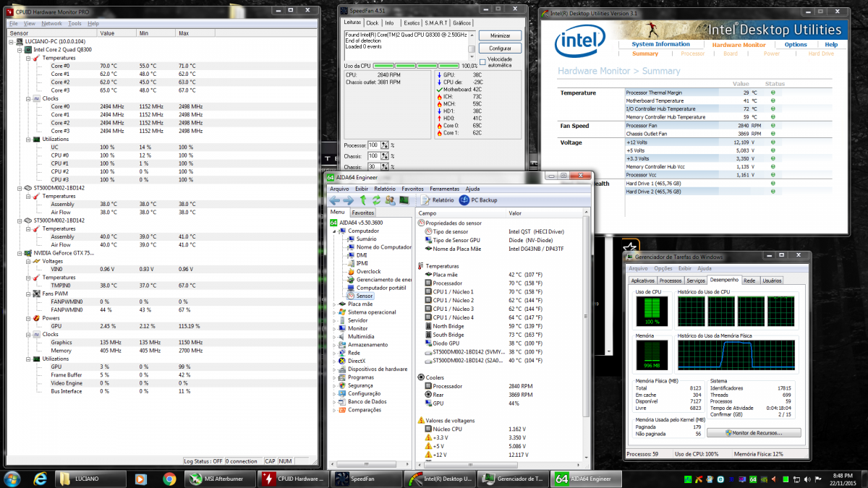Open Help in Intel Desktop Utilities
868x488 pixels.
coord(831,45)
